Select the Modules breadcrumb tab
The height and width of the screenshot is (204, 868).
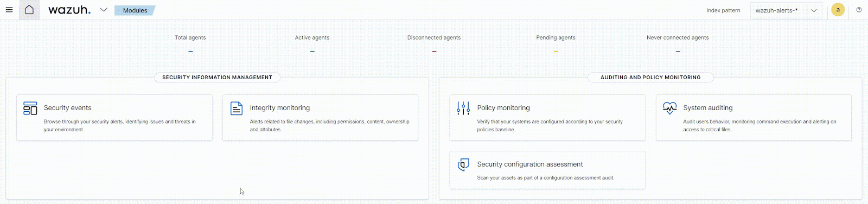[135, 10]
